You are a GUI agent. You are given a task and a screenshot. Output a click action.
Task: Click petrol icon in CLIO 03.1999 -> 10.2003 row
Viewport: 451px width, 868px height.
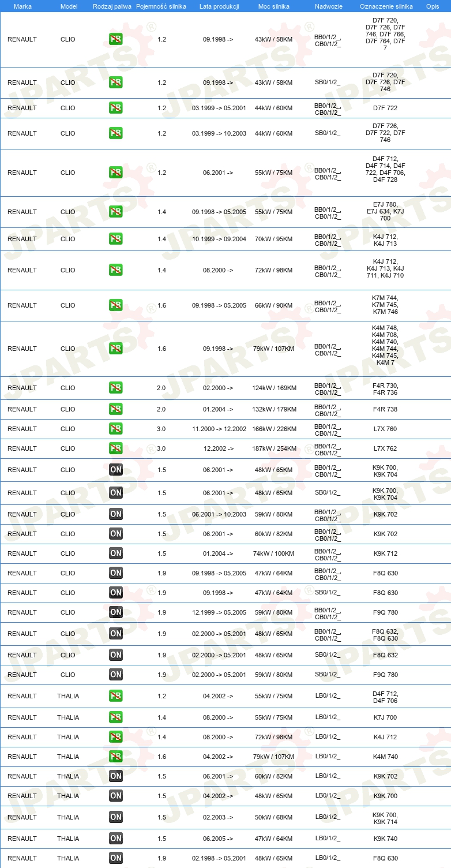(x=116, y=133)
